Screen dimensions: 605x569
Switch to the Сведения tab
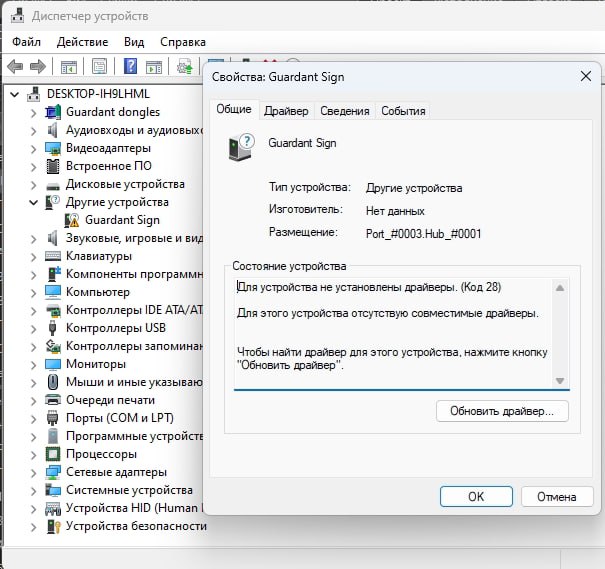tap(345, 111)
